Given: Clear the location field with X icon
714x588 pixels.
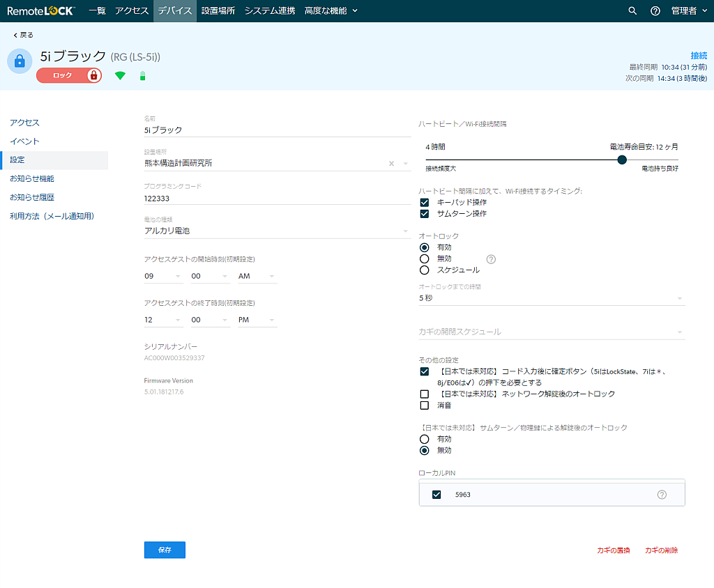Looking at the screenshot, I should pos(391,164).
